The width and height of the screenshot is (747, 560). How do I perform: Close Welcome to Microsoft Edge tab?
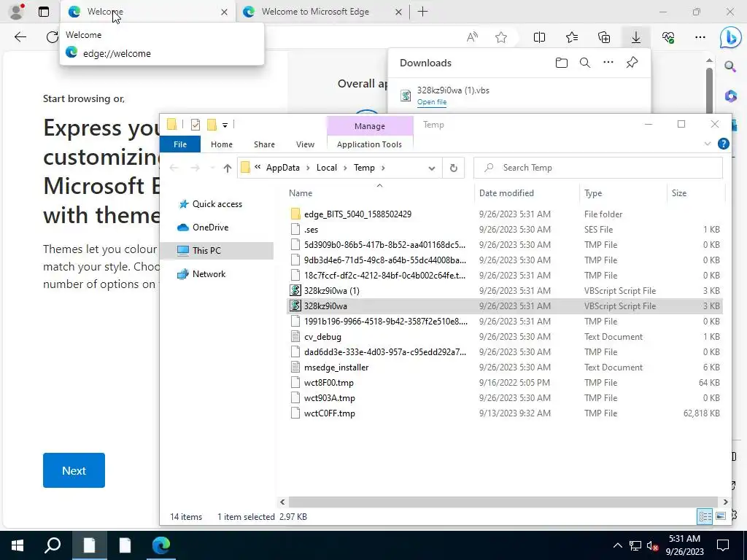398,12
